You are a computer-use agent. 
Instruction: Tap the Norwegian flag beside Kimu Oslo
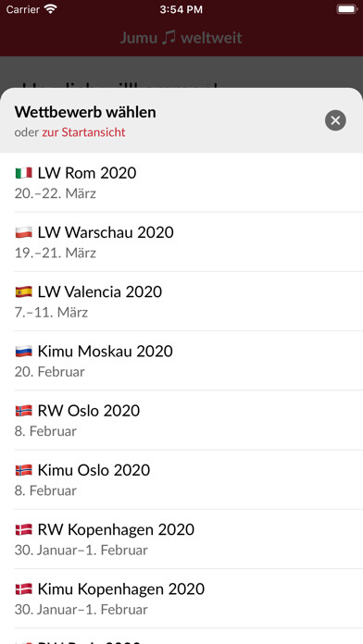click(24, 470)
